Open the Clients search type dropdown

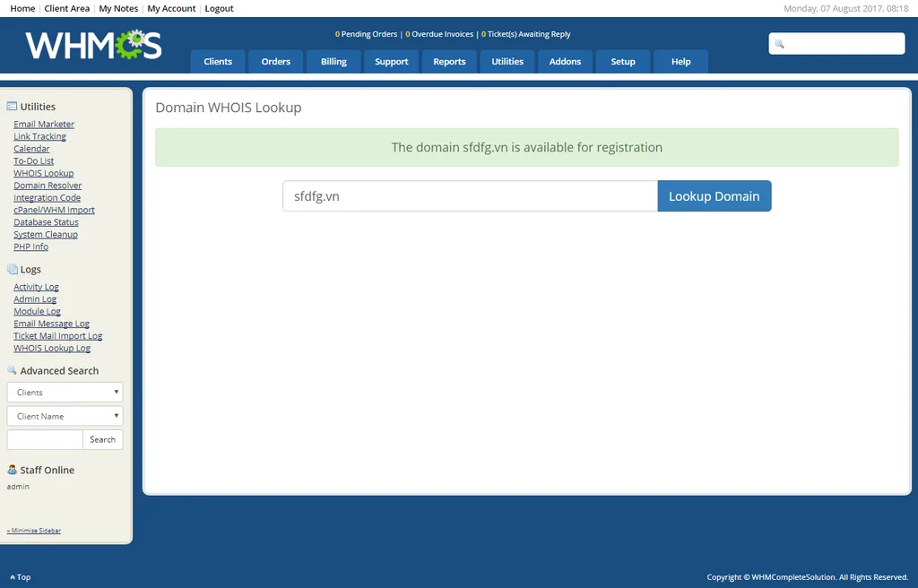coord(65,392)
